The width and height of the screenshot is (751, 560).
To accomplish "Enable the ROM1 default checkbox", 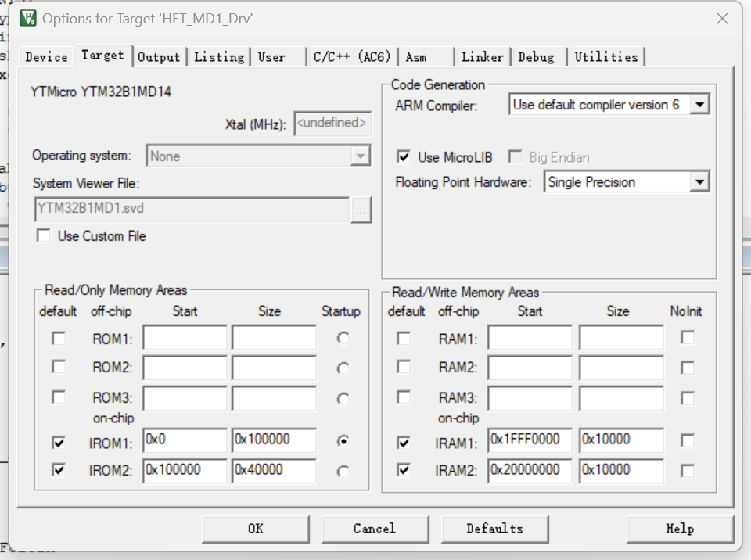I will click(x=59, y=339).
